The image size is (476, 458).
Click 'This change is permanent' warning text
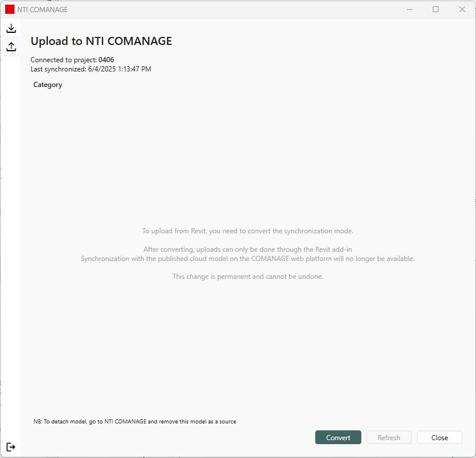coord(248,277)
